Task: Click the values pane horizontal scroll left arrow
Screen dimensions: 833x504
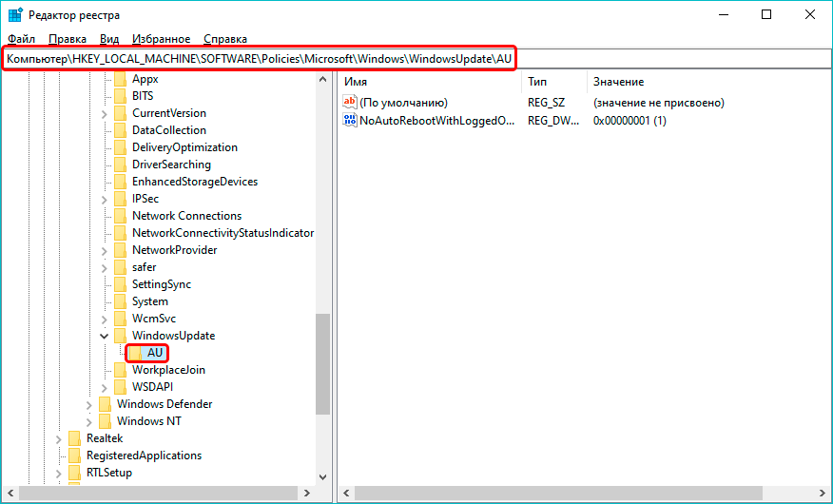Action: [347, 494]
